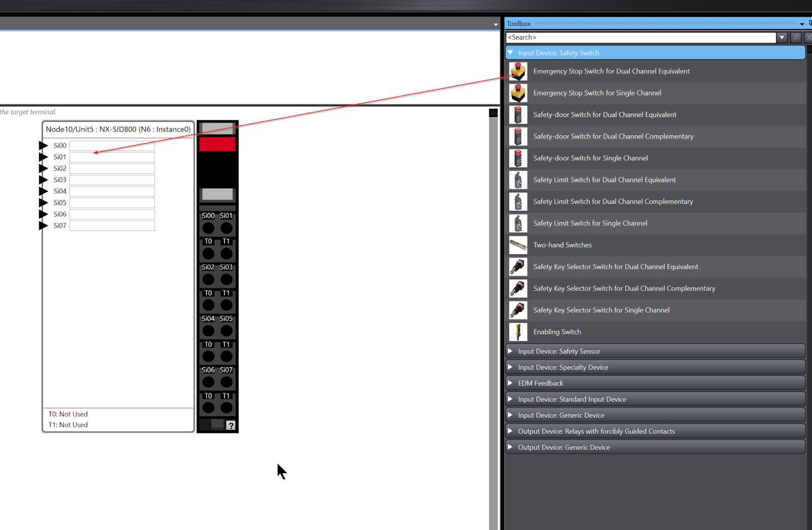Click the terminal view vertical scrollbar
812x530 pixels.
tap(493, 324)
